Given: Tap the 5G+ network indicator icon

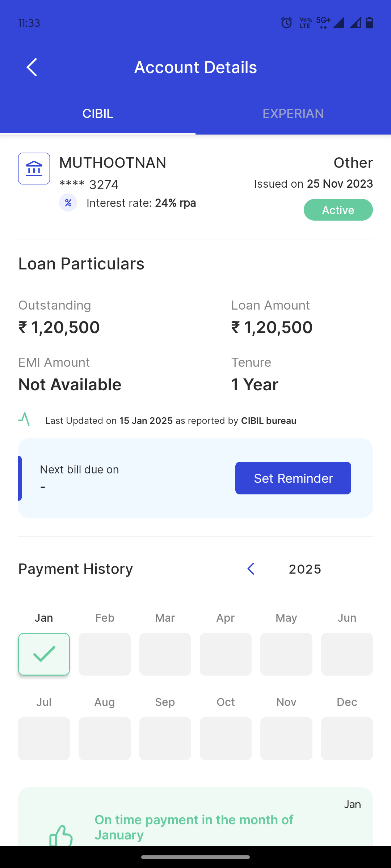Looking at the screenshot, I should 323,22.
